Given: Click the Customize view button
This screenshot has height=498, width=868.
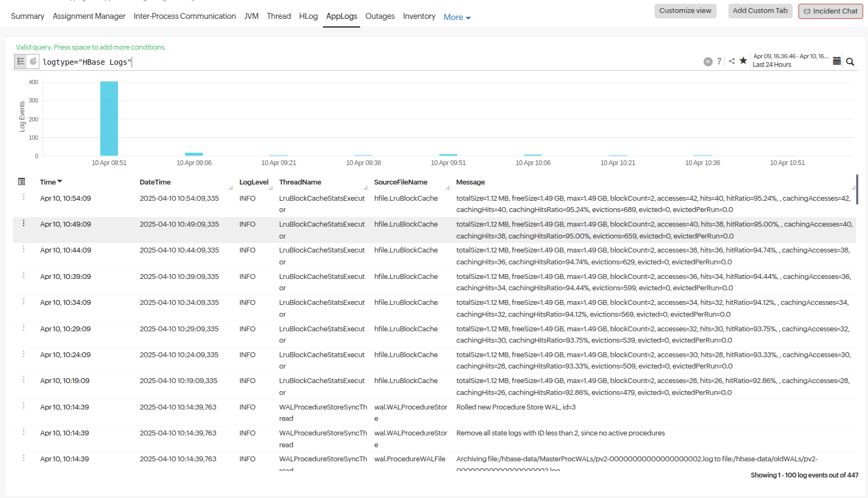Looking at the screenshot, I should pos(685,11).
